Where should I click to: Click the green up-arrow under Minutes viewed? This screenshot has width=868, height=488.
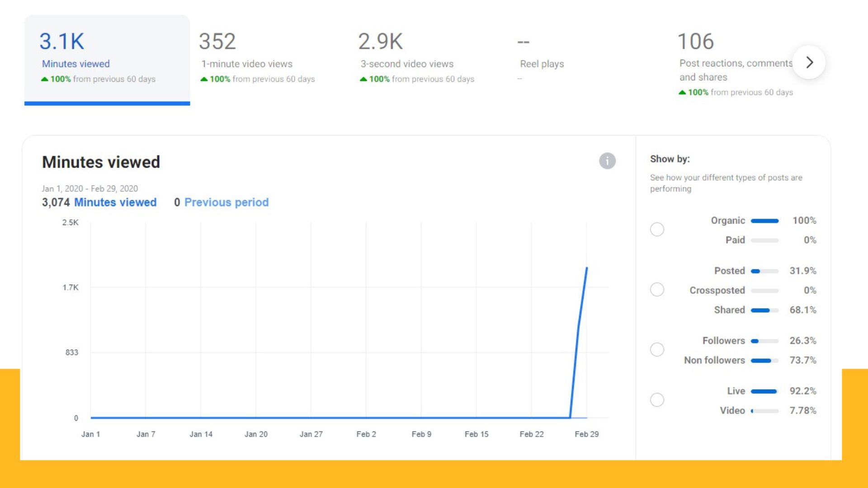click(44, 79)
